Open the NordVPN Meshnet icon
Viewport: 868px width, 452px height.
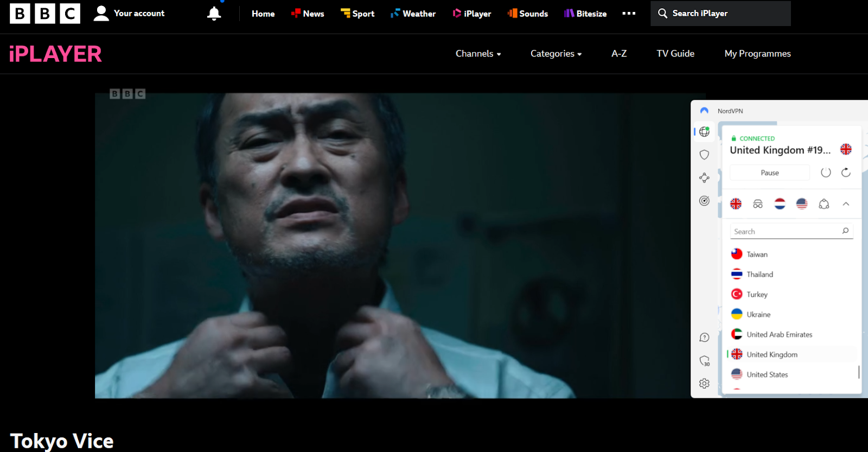(704, 177)
